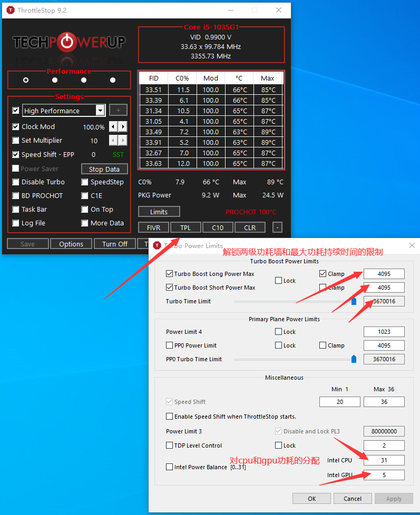Open the FIVR settings
This screenshot has width=420, height=515.
click(153, 227)
